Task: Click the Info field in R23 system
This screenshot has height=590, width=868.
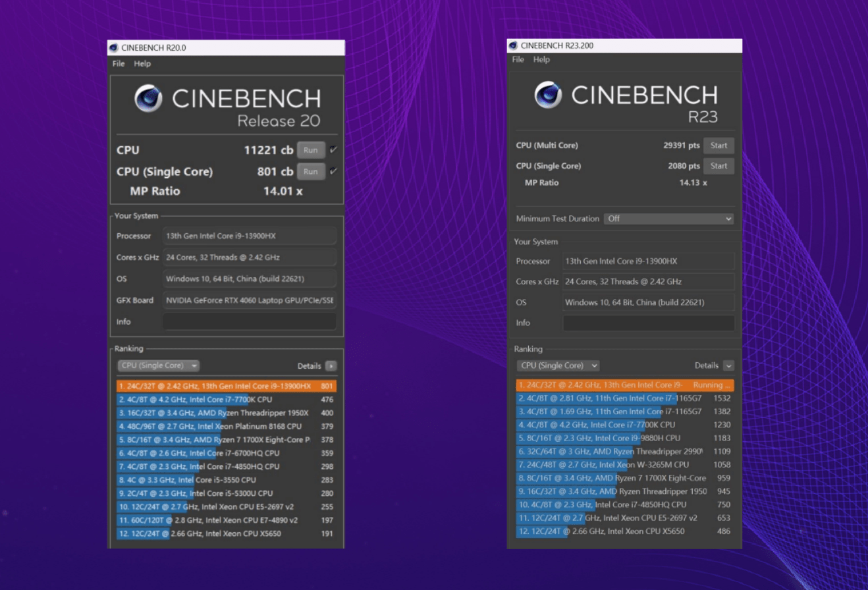Action: pos(649,323)
